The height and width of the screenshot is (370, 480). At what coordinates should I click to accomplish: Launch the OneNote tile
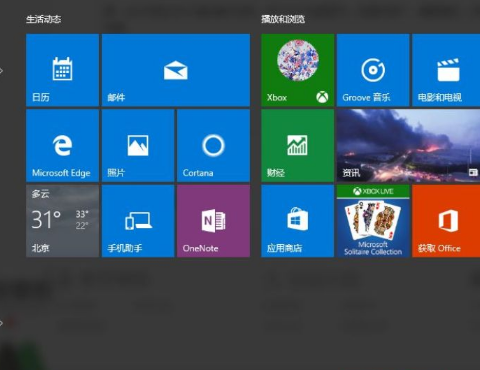(214, 221)
